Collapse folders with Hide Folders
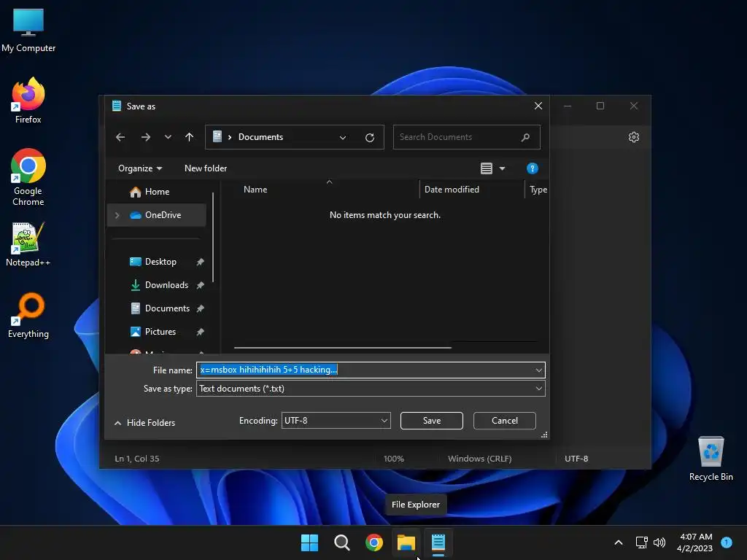747x560 pixels. [145, 423]
